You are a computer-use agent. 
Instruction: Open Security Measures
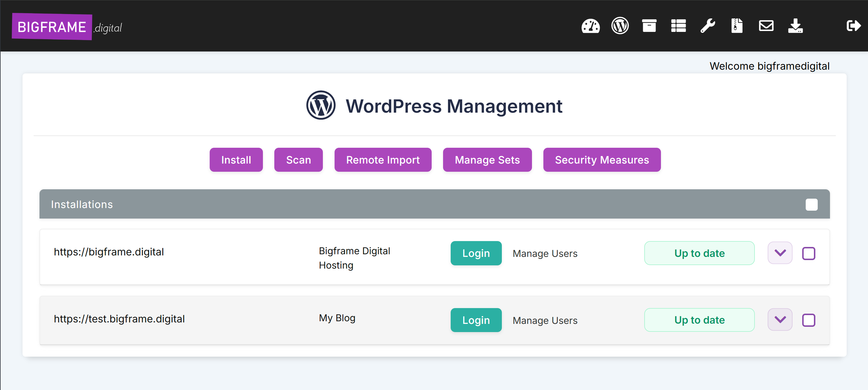[x=602, y=160]
